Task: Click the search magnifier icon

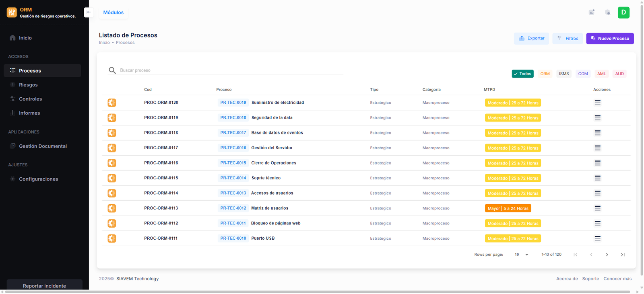Action: (112, 70)
